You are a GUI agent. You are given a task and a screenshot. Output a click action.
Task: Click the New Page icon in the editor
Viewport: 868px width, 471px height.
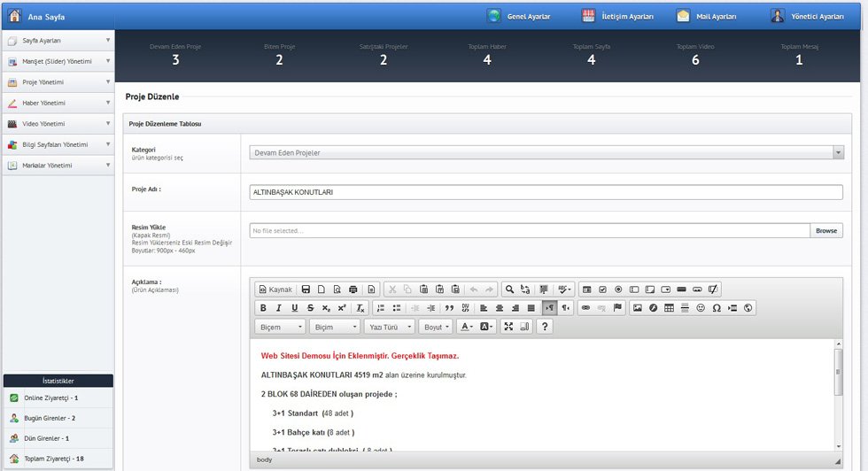click(321, 290)
